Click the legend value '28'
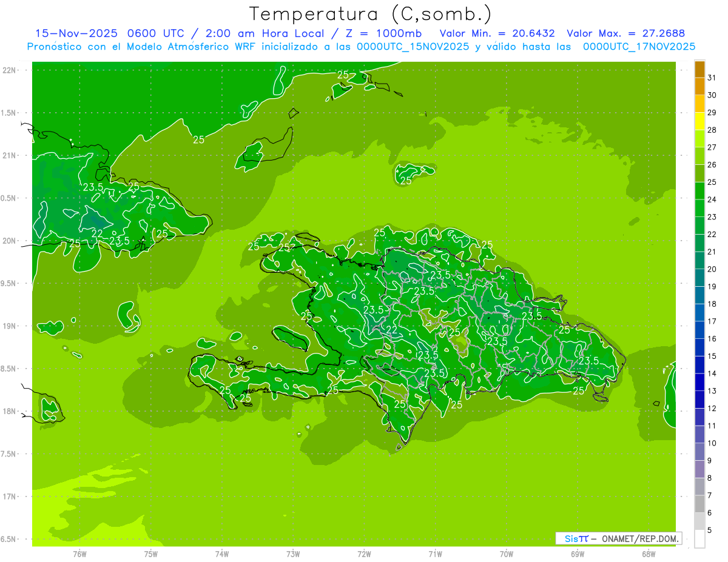This screenshot has height=562, width=728. [712, 130]
